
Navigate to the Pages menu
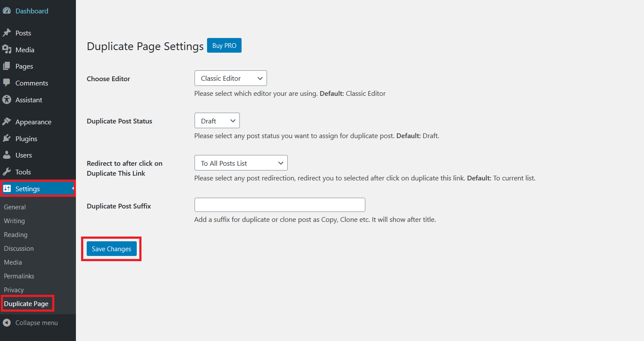(24, 66)
